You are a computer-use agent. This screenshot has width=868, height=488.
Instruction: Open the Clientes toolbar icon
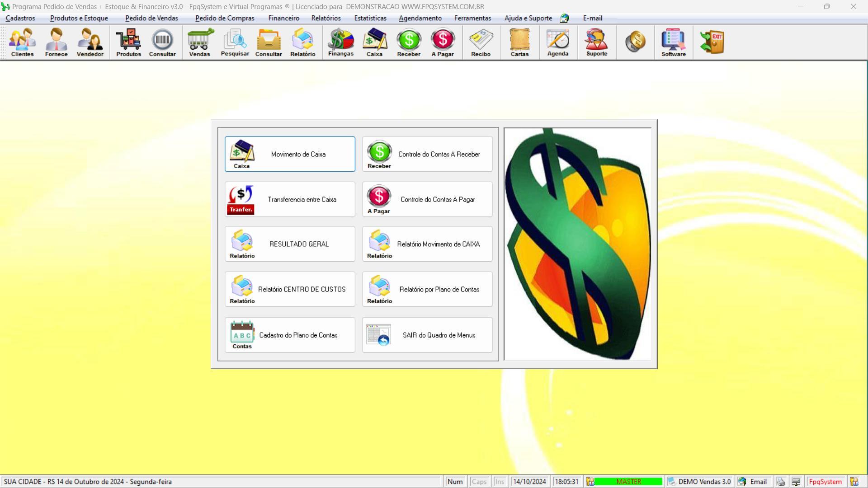[22, 42]
